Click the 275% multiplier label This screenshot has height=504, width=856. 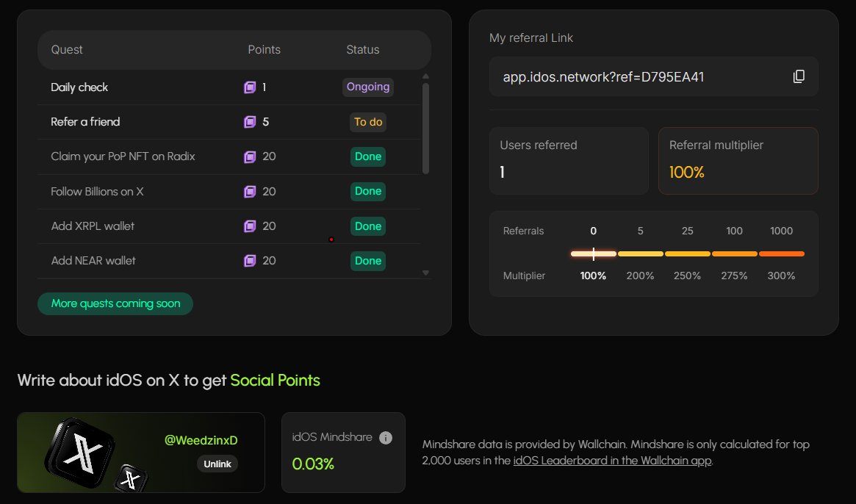click(x=734, y=276)
